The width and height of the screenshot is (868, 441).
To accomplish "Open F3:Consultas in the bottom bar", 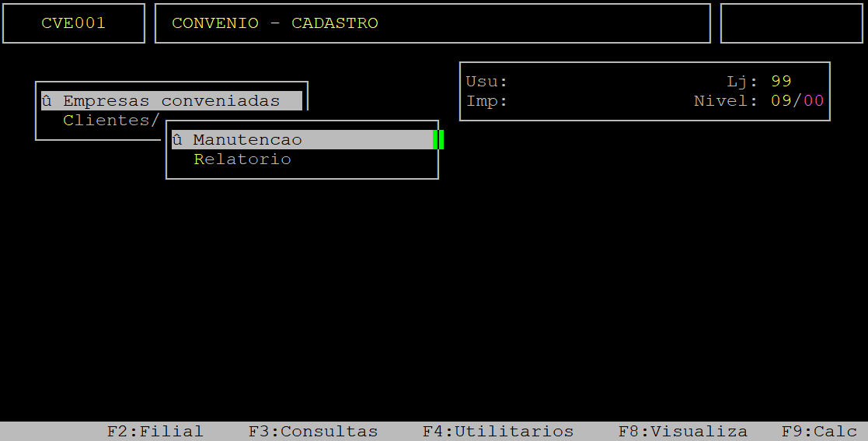I will (313, 431).
